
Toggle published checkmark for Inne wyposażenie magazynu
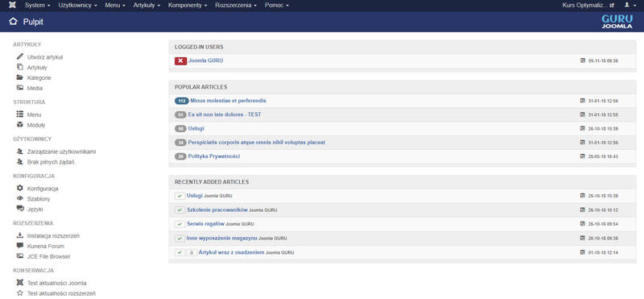pos(180,239)
